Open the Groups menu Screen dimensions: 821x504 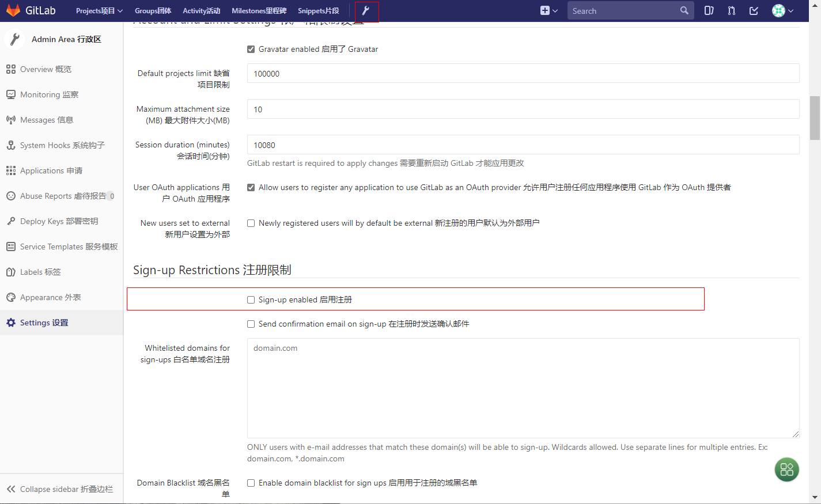tap(152, 10)
